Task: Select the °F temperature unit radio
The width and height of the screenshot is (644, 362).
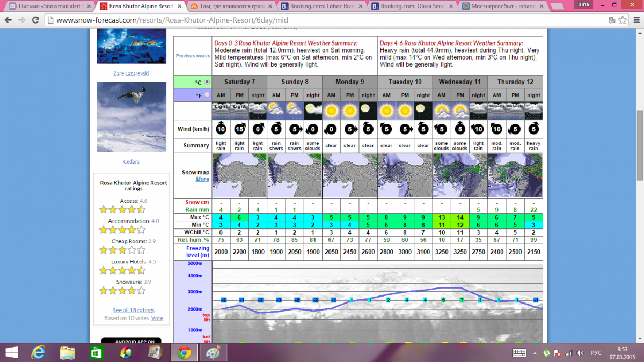Action: (x=207, y=95)
